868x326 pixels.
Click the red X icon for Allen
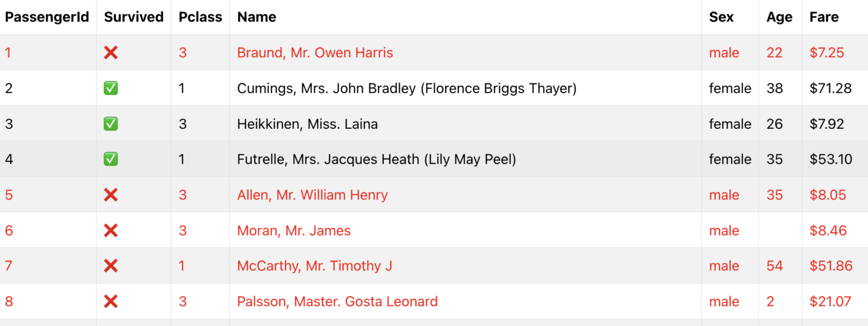pyautogui.click(x=111, y=195)
